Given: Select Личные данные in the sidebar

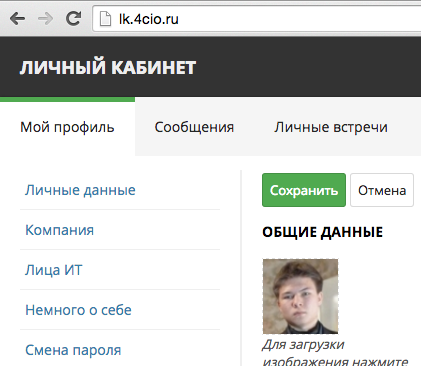Looking at the screenshot, I should click(x=80, y=190).
